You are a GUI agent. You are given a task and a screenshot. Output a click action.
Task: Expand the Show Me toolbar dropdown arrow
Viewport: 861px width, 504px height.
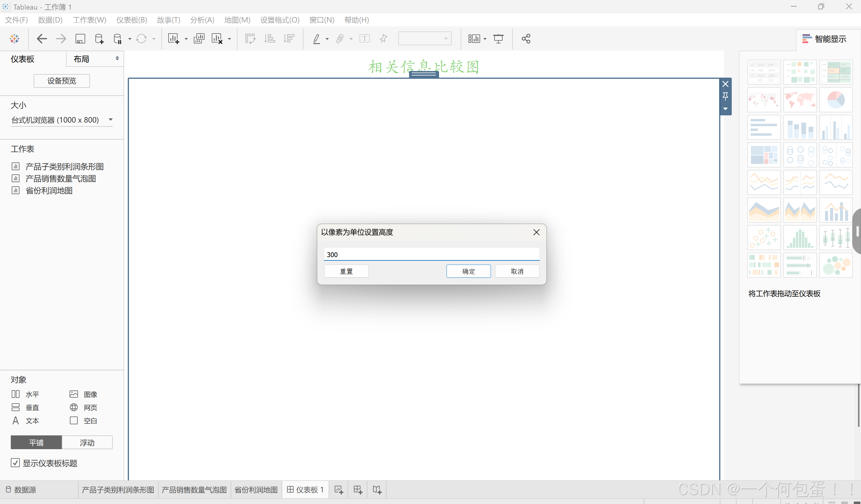click(x=485, y=39)
